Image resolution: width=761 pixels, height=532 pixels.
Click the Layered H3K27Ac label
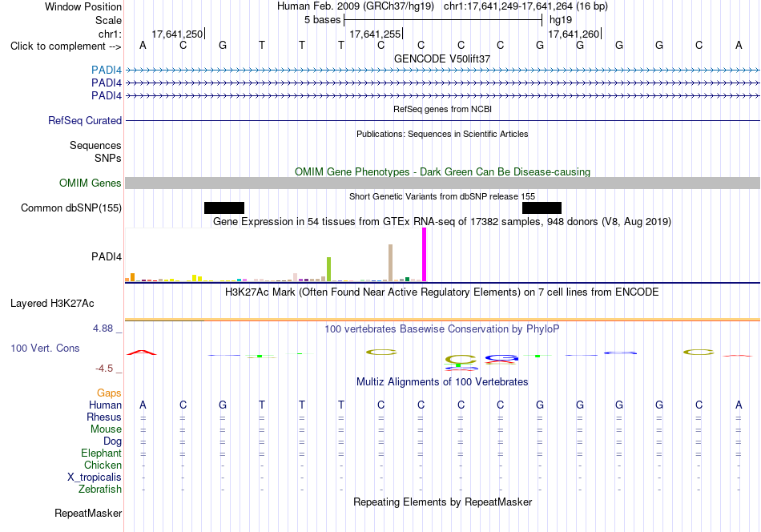[x=52, y=304]
